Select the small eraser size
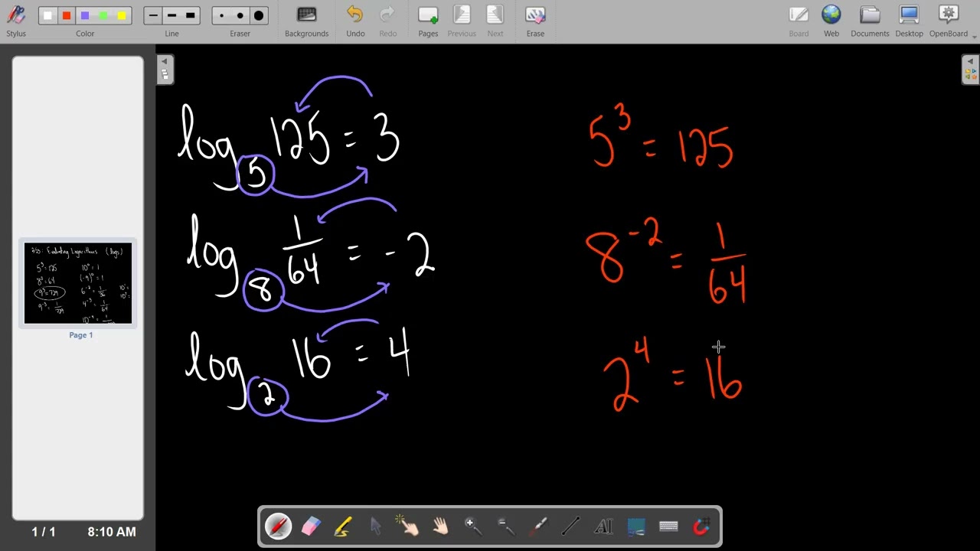The image size is (980, 551). click(222, 15)
